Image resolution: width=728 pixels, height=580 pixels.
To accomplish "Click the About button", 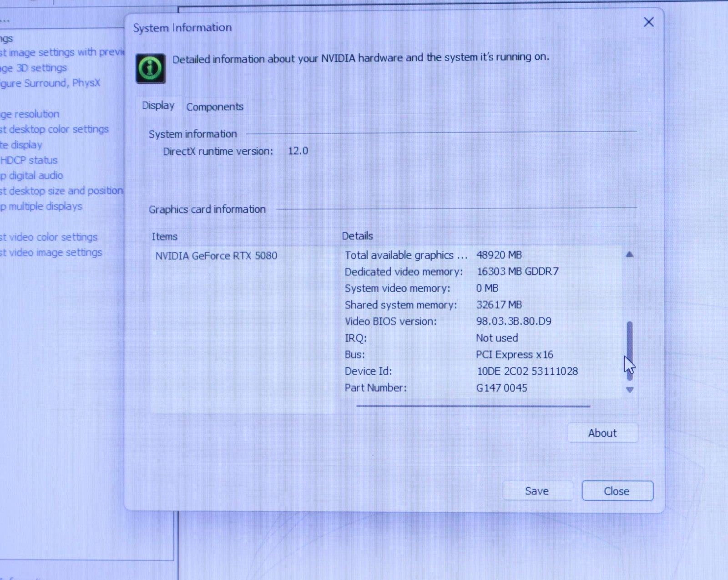I will click(602, 433).
